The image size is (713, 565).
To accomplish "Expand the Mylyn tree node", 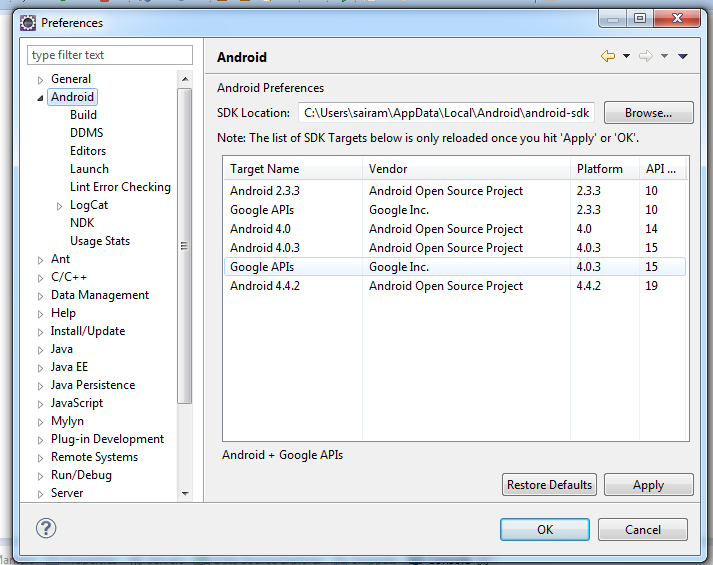I will pyautogui.click(x=40, y=422).
